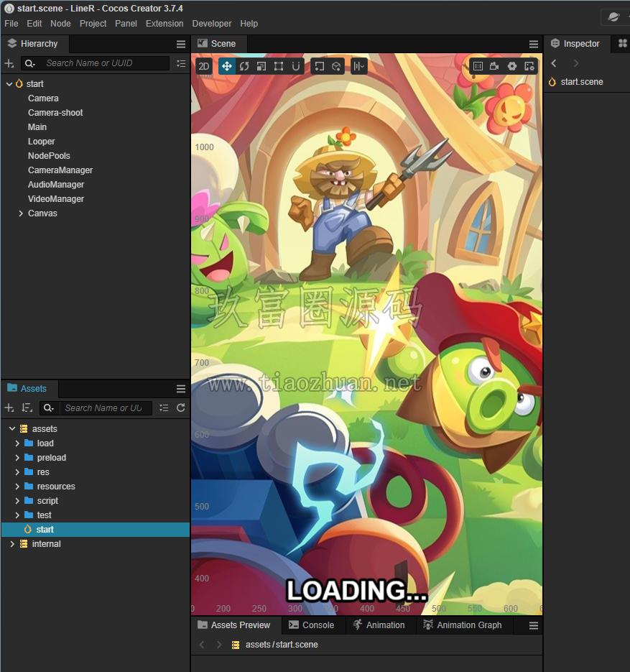630x672 pixels.
Task: Select the Camera-shoot node
Action: 55,113
